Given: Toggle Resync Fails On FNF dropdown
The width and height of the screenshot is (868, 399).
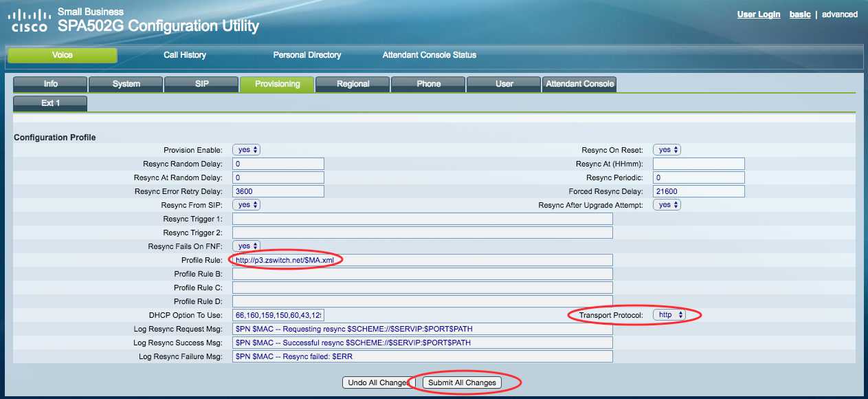Looking at the screenshot, I should [x=246, y=246].
